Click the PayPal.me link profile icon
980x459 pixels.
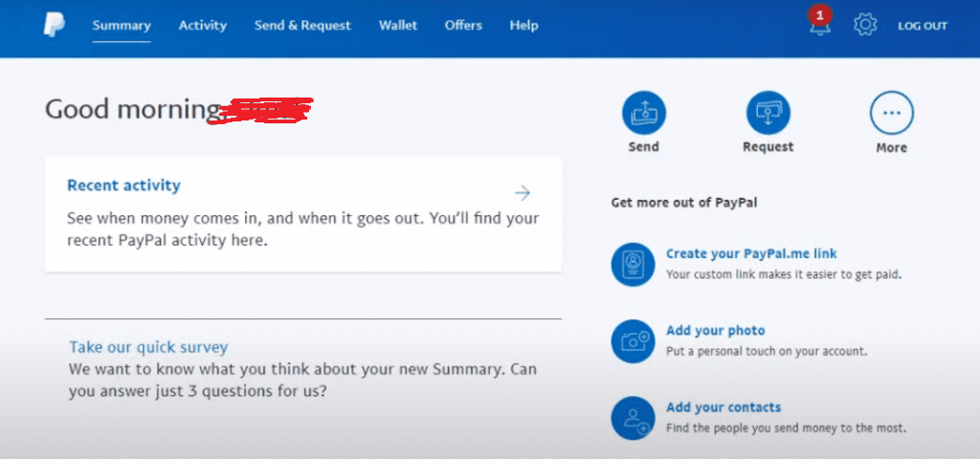(x=634, y=264)
